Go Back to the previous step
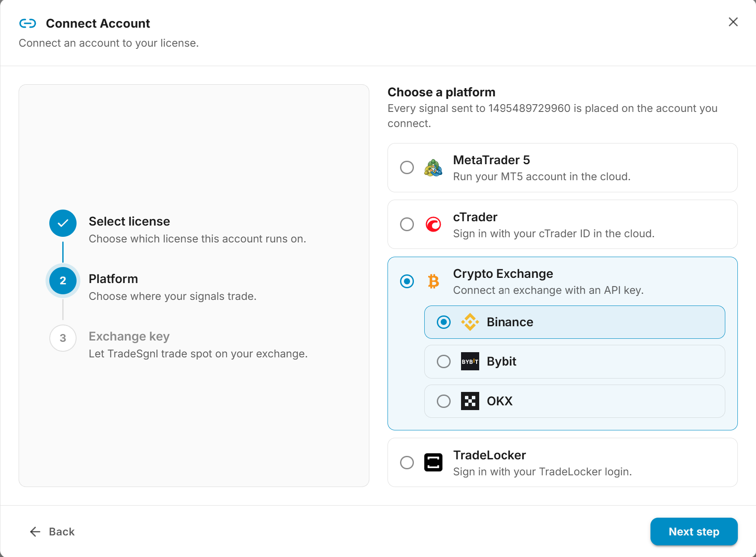The width and height of the screenshot is (756, 557). coord(52,532)
